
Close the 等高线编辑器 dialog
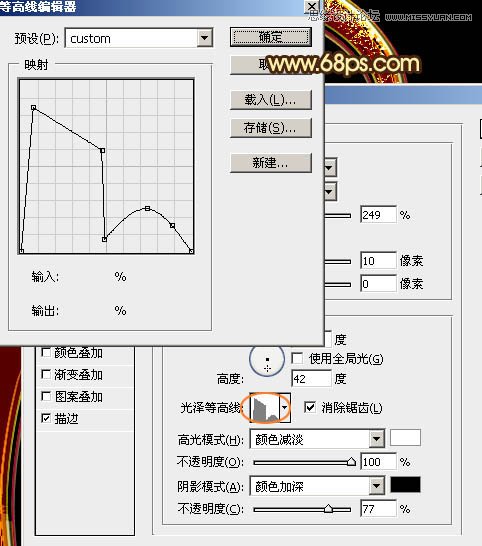coord(311,6)
